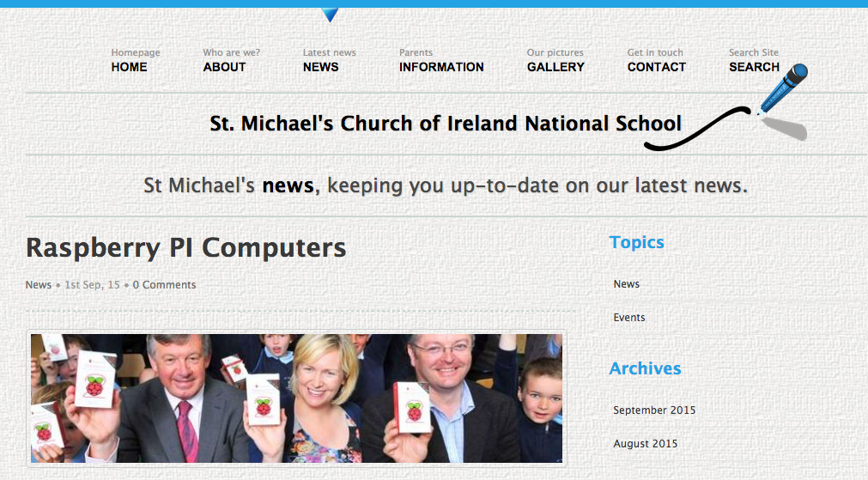
Task: Select the CONTACT menu item
Action: 656,60
